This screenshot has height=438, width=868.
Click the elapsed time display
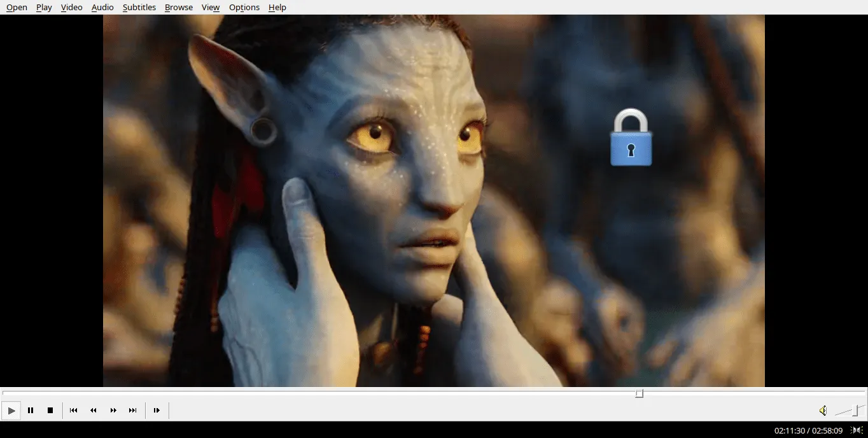[x=789, y=431]
